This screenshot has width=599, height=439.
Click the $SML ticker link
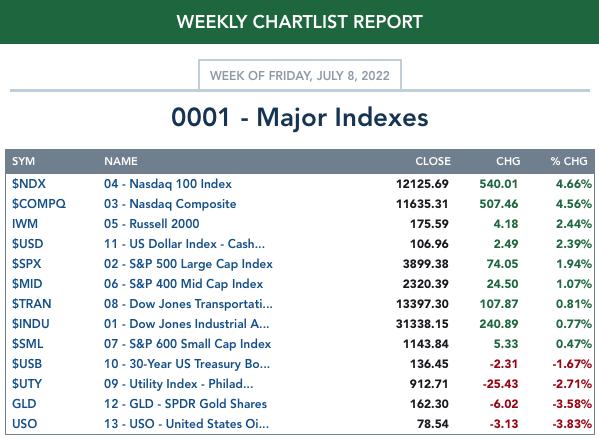pos(27,344)
